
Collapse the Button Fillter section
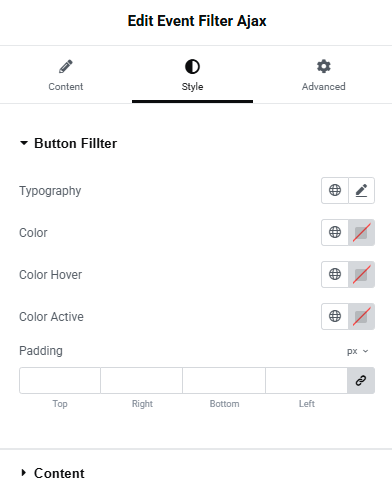(x=69, y=143)
